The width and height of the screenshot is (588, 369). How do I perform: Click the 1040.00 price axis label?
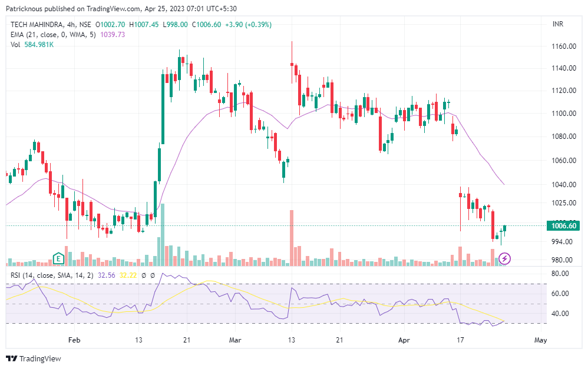point(564,184)
